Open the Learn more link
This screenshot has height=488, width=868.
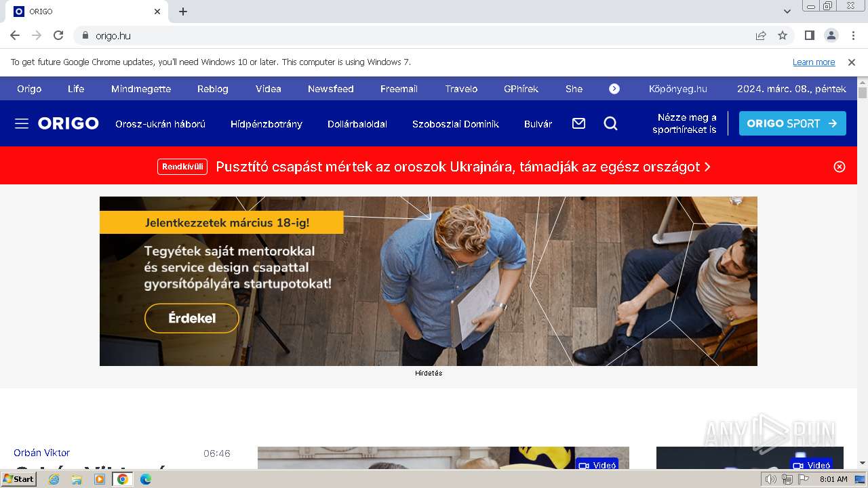click(814, 62)
